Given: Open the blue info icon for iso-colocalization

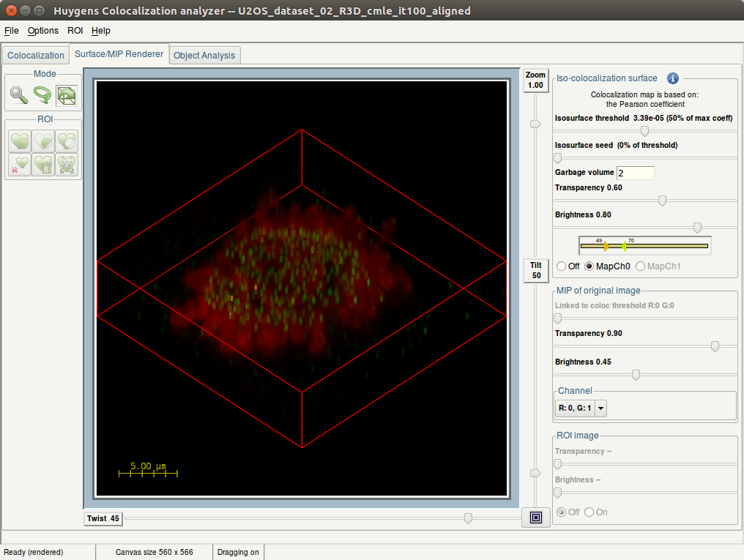Looking at the screenshot, I should click(672, 78).
